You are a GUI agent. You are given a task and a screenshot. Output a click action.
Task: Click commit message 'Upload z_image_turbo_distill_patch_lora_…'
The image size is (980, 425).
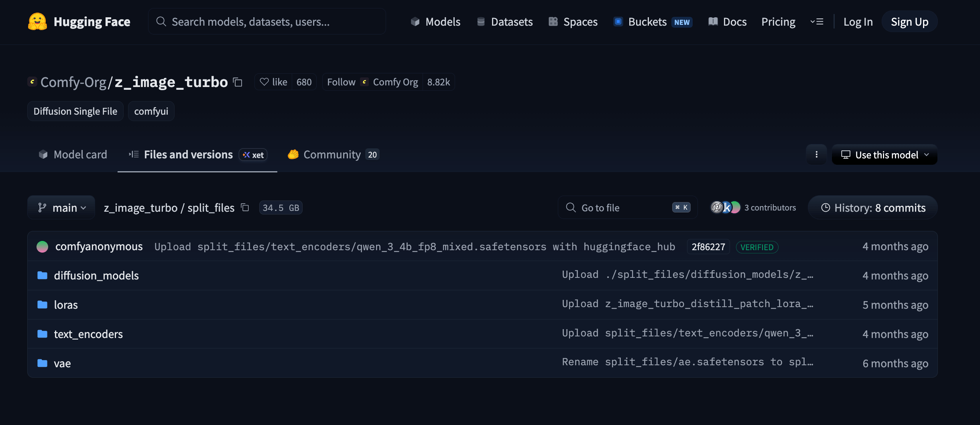tap(687, 304)
